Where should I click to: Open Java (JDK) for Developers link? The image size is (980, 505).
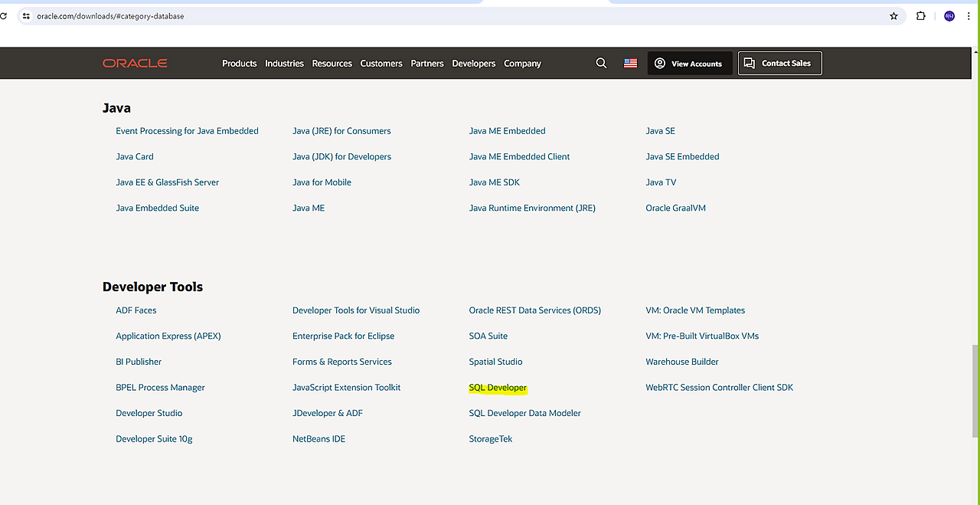[x=341, y=156]
